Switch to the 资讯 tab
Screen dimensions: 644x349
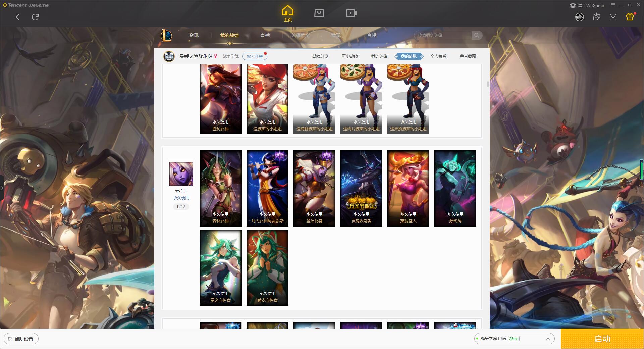click(194, 35)
